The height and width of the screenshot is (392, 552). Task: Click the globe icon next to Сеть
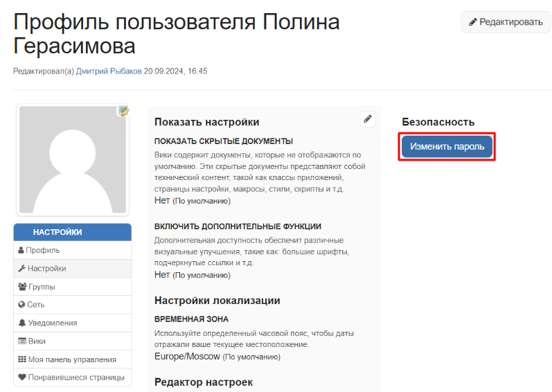(21, 305)
